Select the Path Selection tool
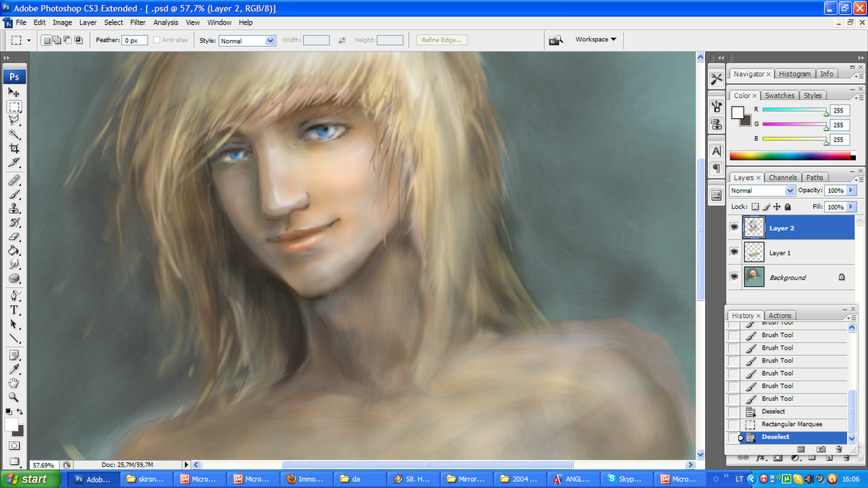 tap(14, 324)
